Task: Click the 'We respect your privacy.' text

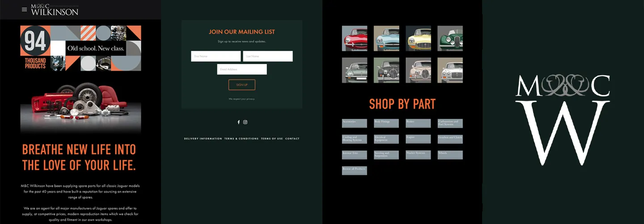Action: coord(242,99)
